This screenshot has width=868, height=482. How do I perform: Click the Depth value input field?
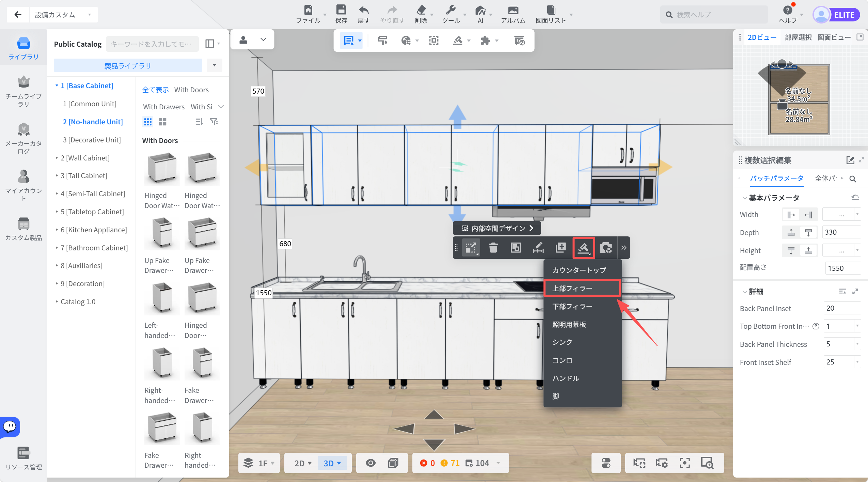tap(841, 232)
